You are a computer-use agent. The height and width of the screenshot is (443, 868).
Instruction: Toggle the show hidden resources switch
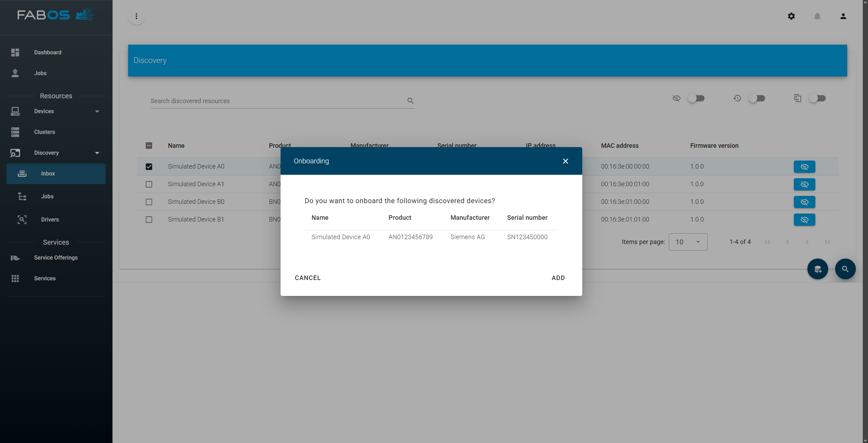click(696, 98)
